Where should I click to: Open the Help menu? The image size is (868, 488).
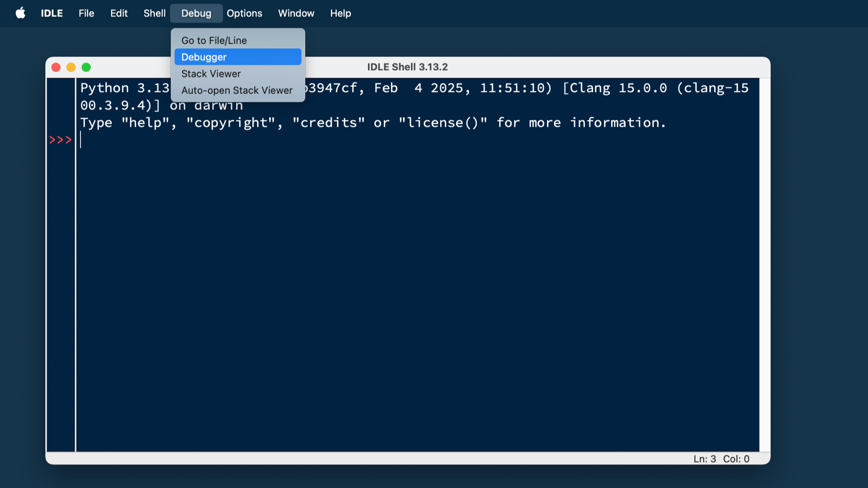coord(340,13)
